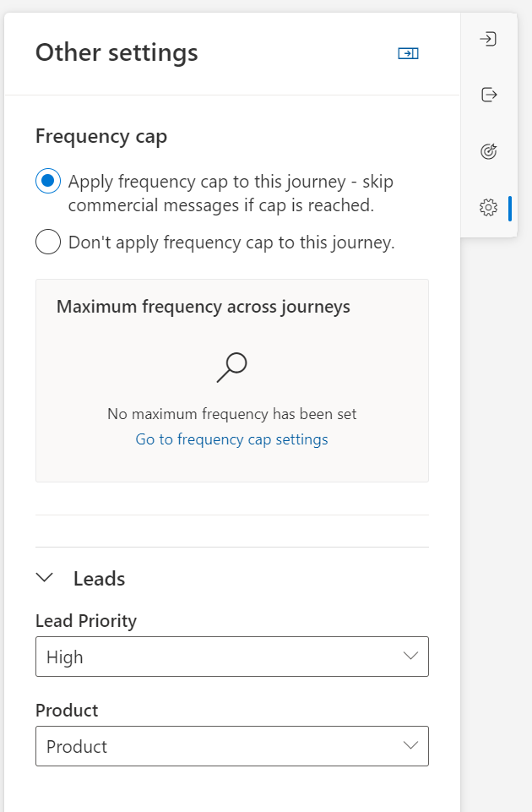This screenshot has width=532, height=812.
Task: Open the Product dropdown
Action: [x=231, y=746]
